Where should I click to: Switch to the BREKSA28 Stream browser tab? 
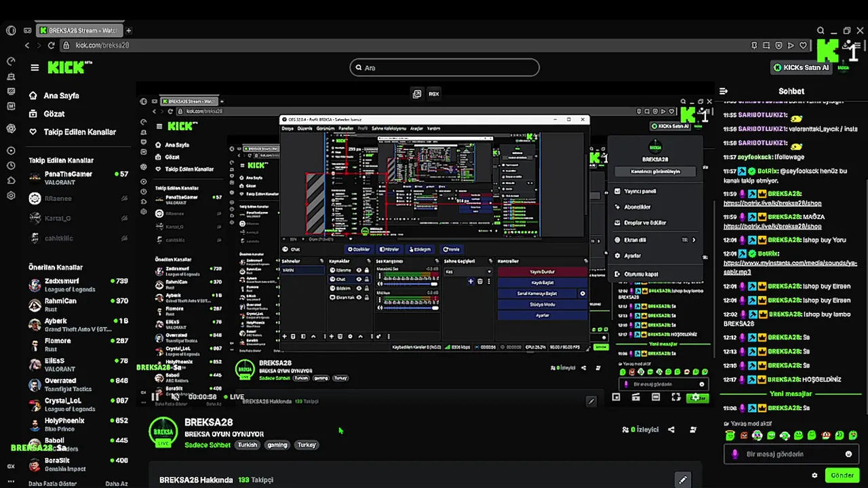pyautogui.click(x=79, y=30)
